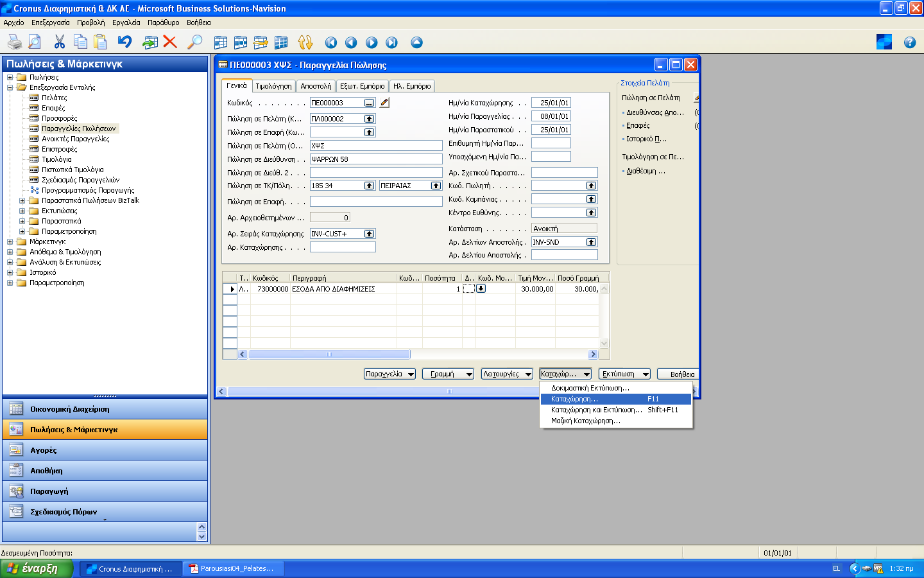
Task: Click the Copy toolbar icon
Action: tap(80, 42)
